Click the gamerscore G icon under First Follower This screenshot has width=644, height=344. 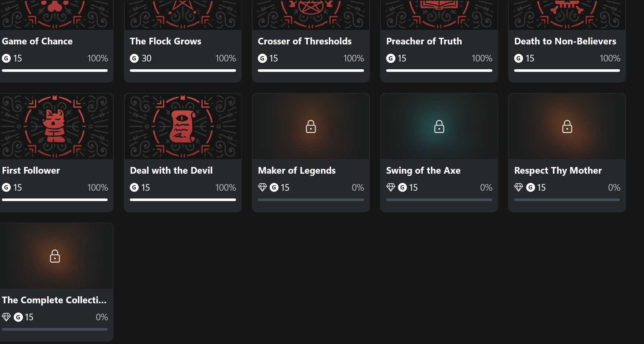(6, 187)
